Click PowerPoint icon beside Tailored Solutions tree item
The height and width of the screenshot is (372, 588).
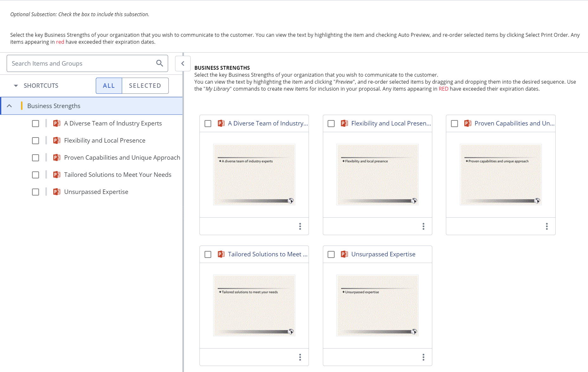[57, 175]
